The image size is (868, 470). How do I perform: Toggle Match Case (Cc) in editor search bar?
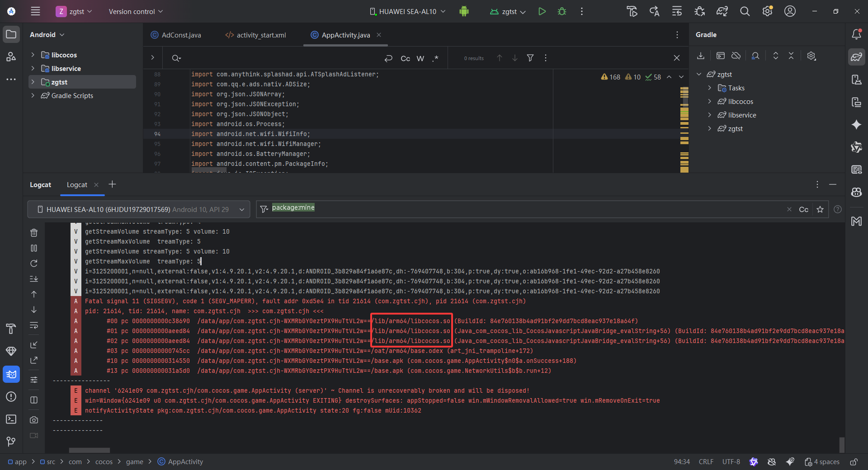point(406,58)
